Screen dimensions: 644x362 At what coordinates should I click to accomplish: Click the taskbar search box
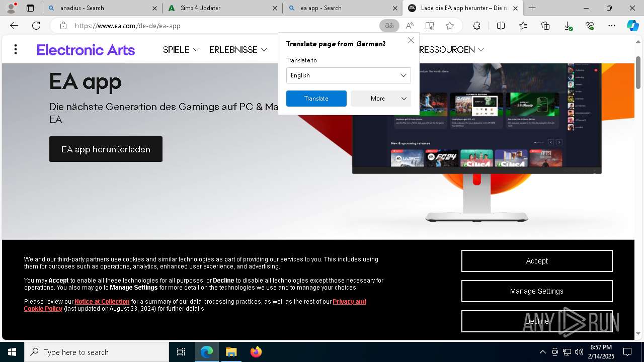(x=97, y=352)
